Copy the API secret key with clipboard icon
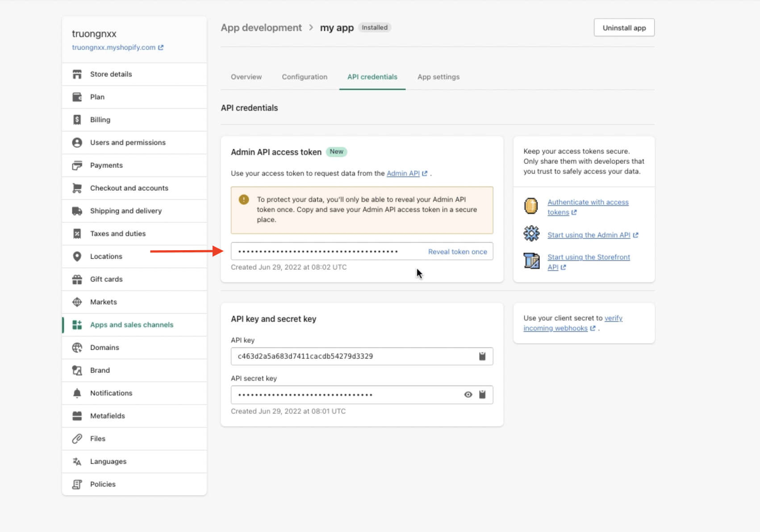Image resolution: width=760 pixels, height=532 pixels. (x=482, y=394)
